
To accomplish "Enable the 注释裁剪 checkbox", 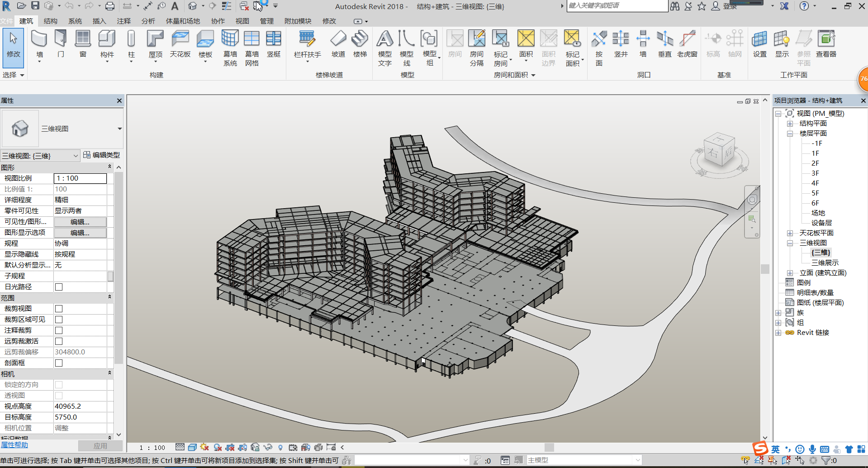I will click(x=59, y=330).
